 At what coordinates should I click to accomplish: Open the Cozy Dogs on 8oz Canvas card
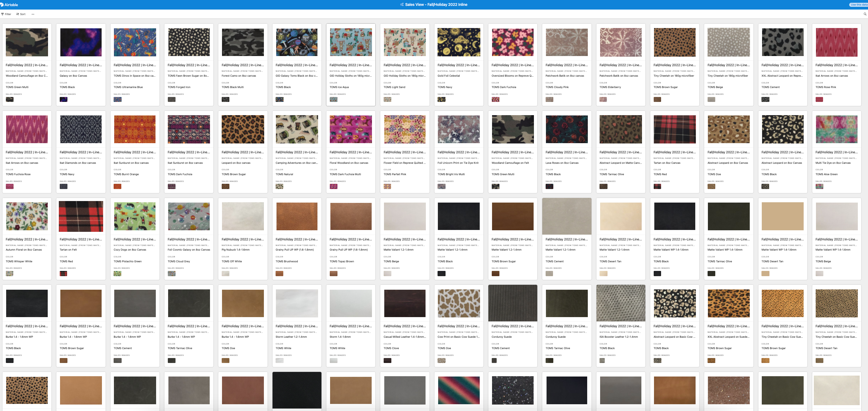point(135,239)
